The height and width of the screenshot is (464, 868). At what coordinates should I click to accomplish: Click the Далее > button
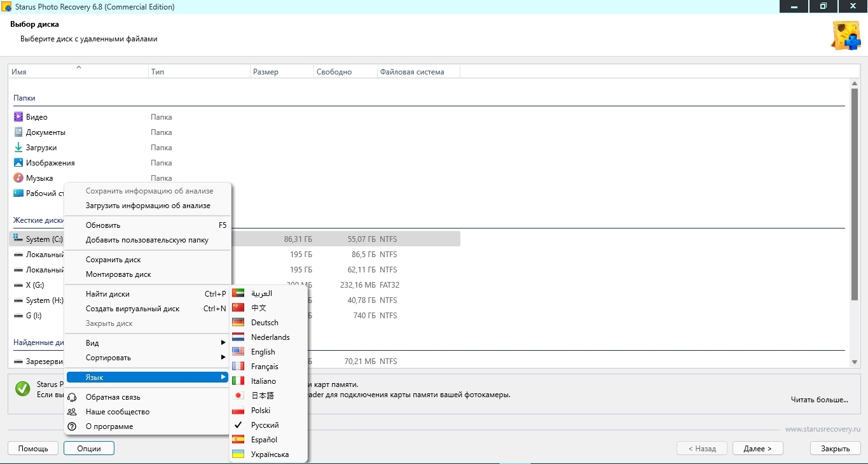757,449
